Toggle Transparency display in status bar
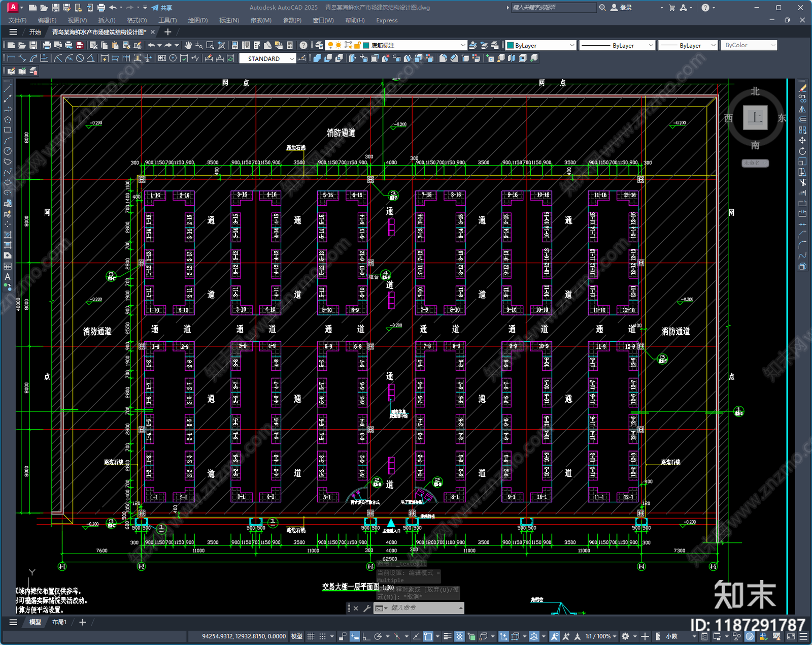This screenshot has height=645, width=812. [x=459, y=636]
